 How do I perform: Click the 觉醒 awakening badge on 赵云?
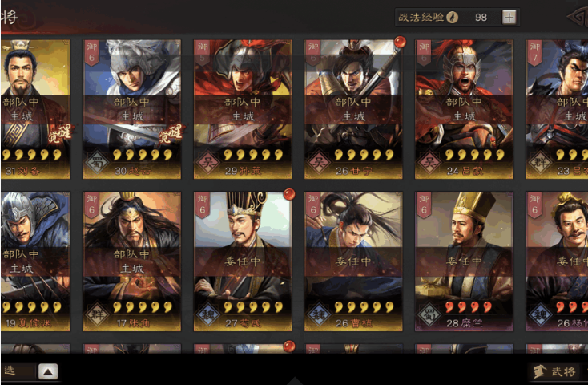click(171, 134)
